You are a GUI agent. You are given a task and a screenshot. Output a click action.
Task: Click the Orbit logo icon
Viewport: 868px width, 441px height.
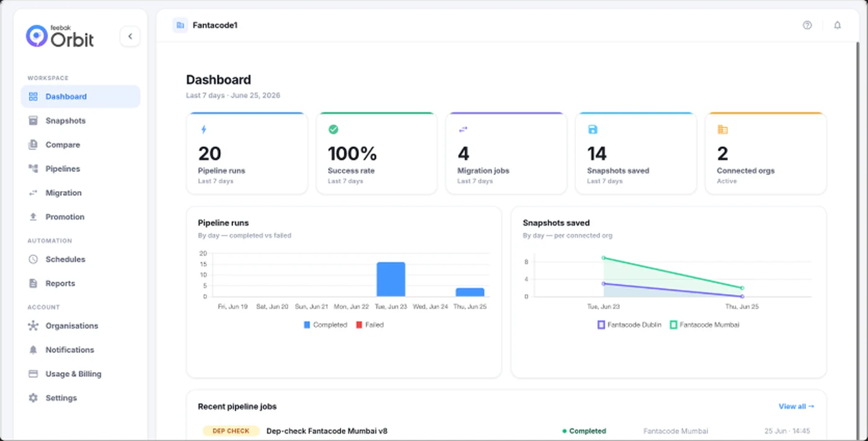37,36
